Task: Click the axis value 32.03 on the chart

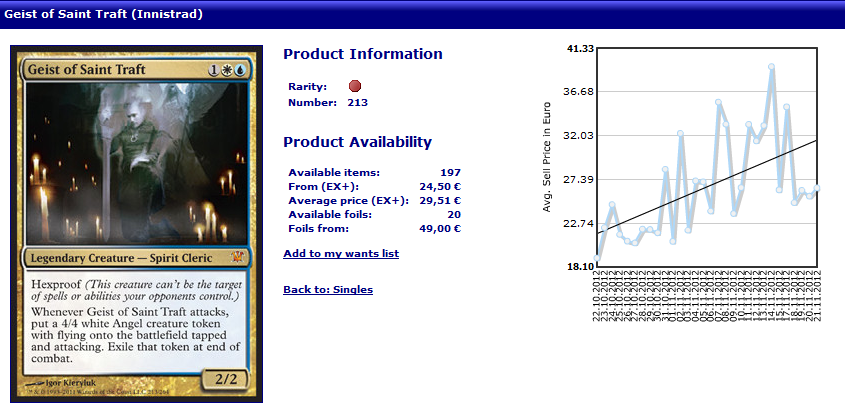Action: pyautogui.click(x=580, y=136)
